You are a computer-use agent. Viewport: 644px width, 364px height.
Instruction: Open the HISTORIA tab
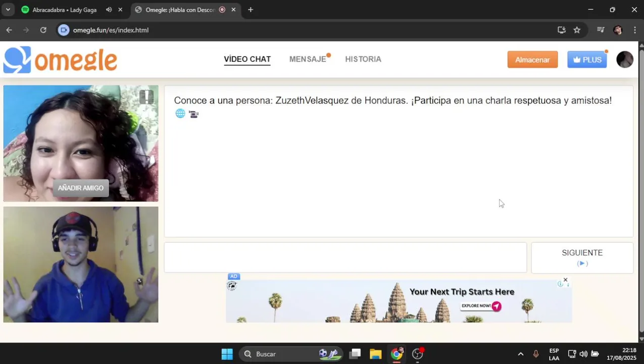(363, 59)
